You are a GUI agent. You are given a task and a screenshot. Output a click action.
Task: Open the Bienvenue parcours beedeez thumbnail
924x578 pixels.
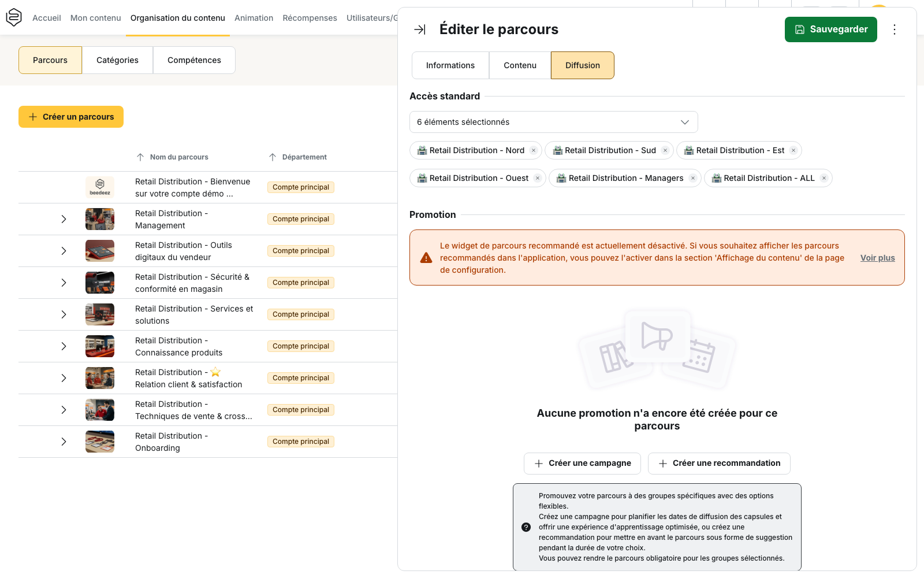pos(100,187)
